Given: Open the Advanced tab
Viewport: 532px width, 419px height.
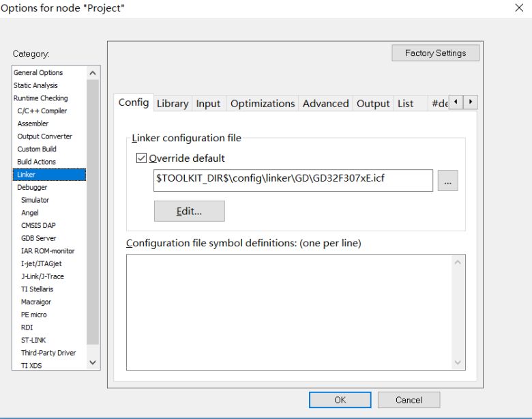Looking at the screenshot, I should coord(325,103).
